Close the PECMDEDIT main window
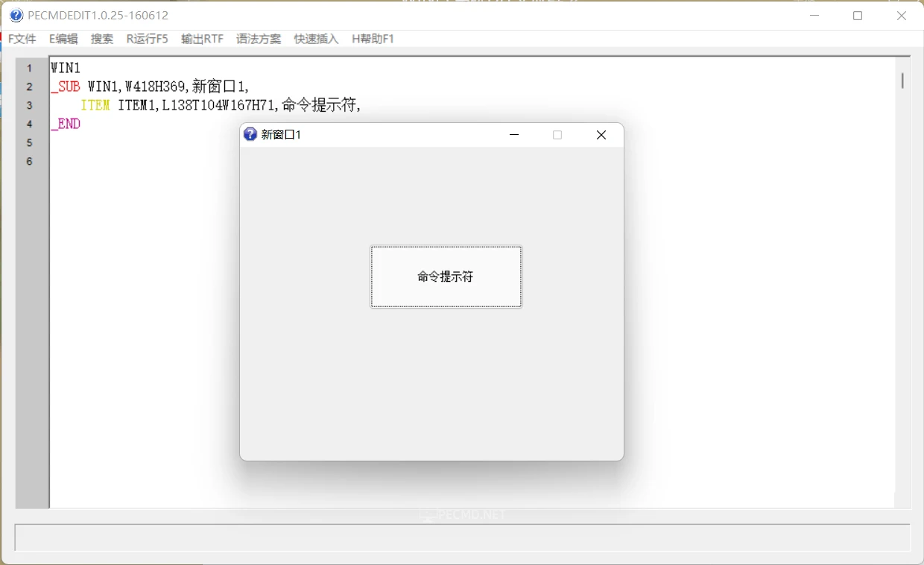Image resolution: width=924 pixels, height=565 pixels. pyautogui.click(x=902, y=15)
